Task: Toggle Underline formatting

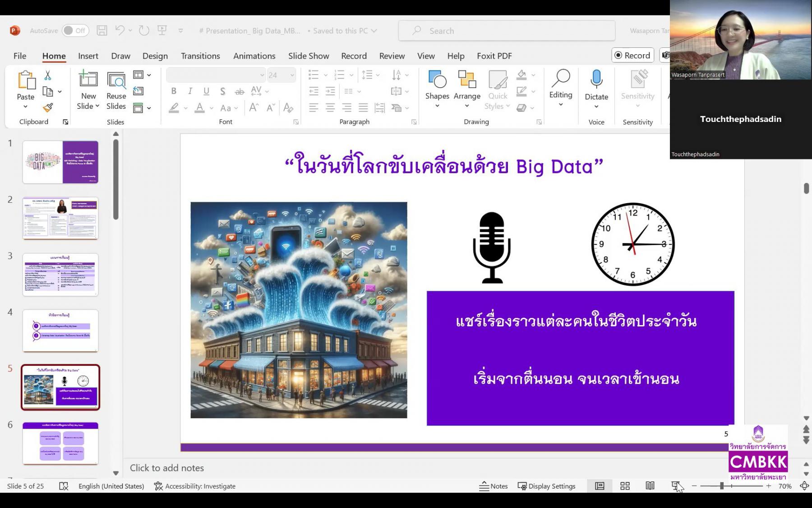Action: click(206, 91)
